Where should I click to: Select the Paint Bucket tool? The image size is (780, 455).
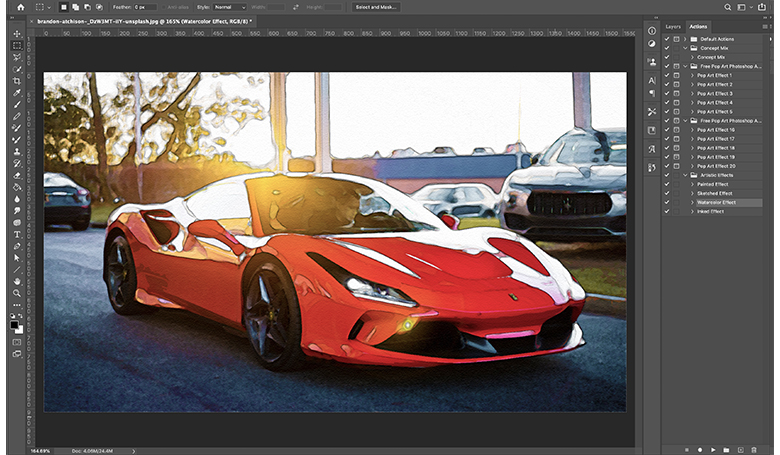point(17,187)
